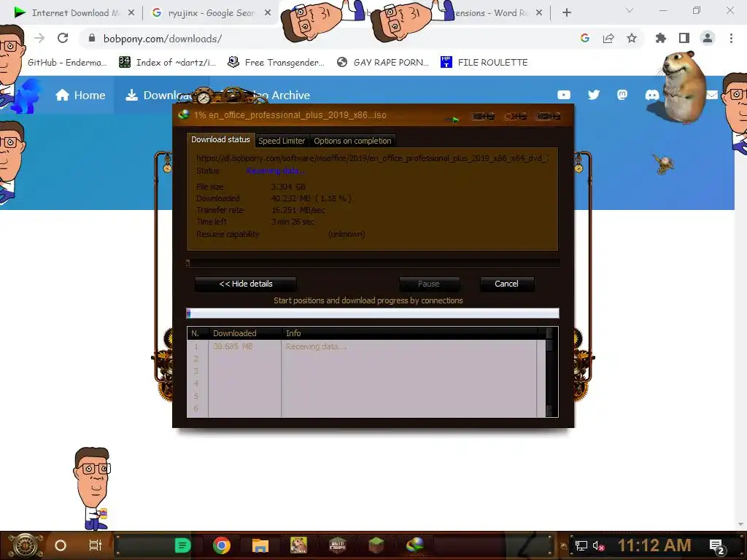Reload the bobpony.com page

(x=63, y=38)
